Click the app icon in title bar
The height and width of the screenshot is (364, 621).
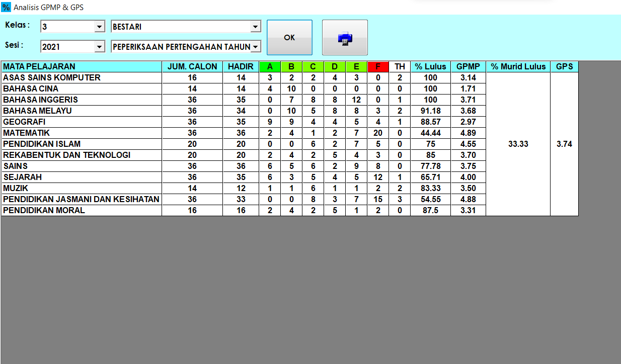[x=6, y=7]
